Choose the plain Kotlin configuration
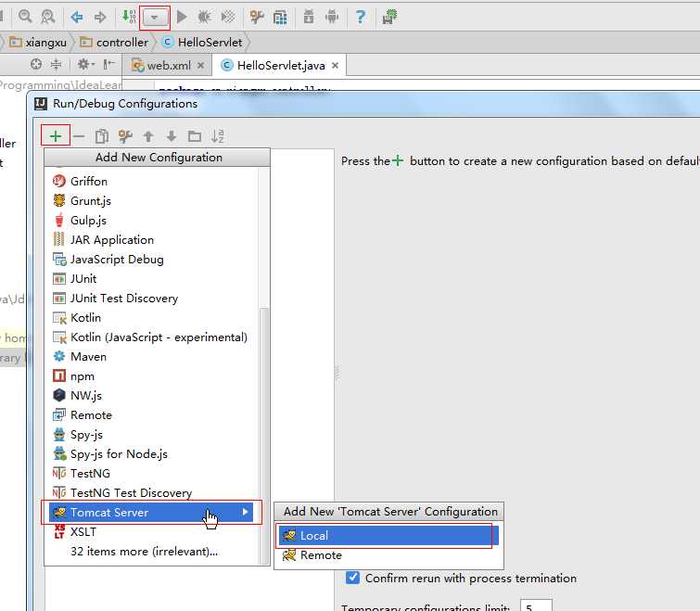 pyautogui.click(x=152, y=318)
